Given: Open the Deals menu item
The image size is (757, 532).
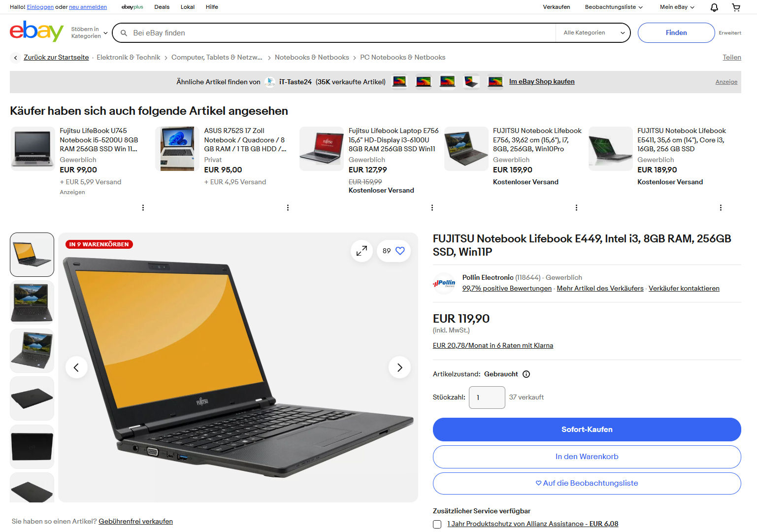Looking at the screenshot, I should pos(162,7).
